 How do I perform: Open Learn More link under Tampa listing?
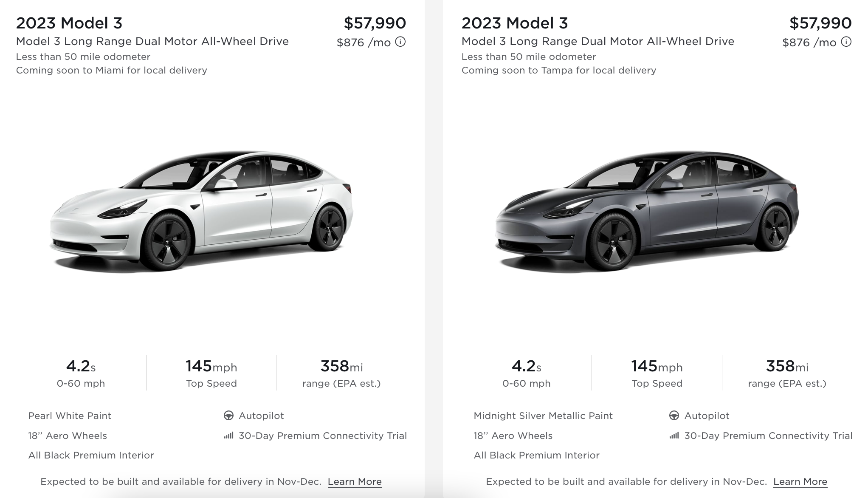pos(800,482)
